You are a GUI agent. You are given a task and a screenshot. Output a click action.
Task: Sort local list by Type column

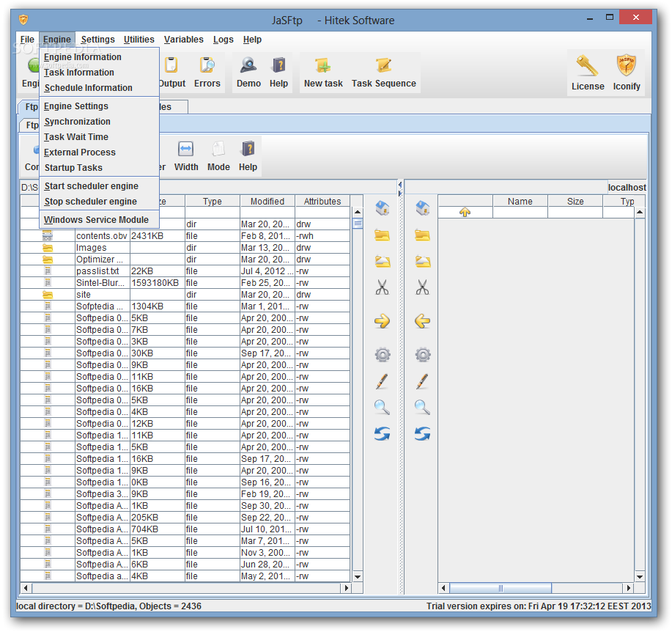tap(213, 201)
